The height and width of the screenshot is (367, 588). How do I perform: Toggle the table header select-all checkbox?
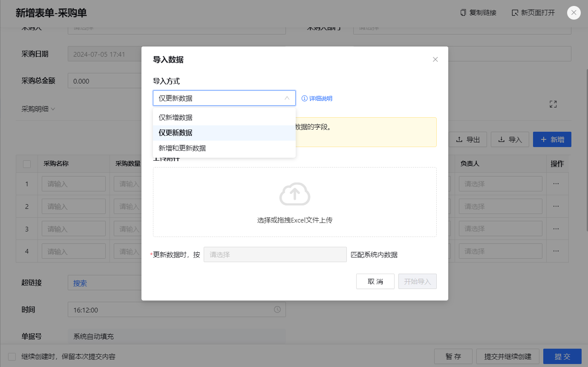click(27, 164)
